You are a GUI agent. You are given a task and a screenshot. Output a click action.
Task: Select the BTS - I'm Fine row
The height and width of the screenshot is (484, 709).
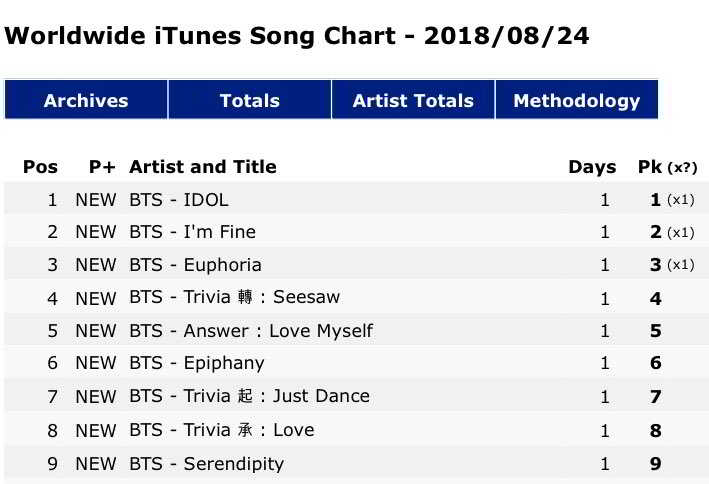[192, 232]
